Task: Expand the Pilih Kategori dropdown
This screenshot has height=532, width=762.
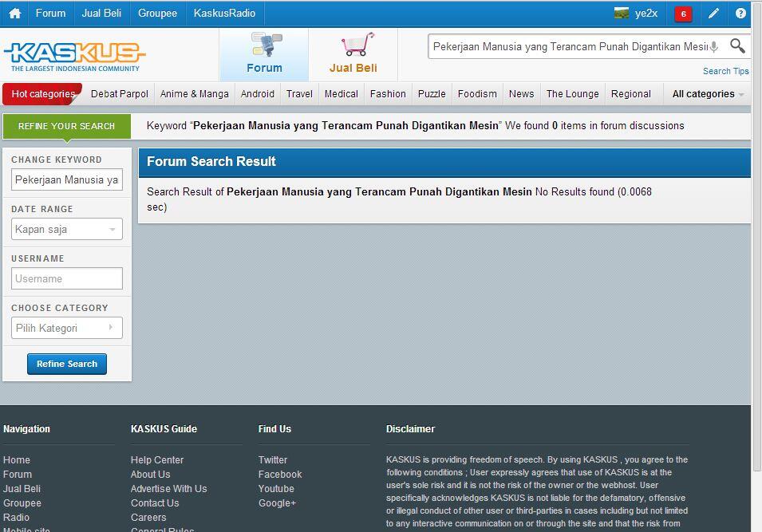Action: pyautogui.click(x=66, y=328)
